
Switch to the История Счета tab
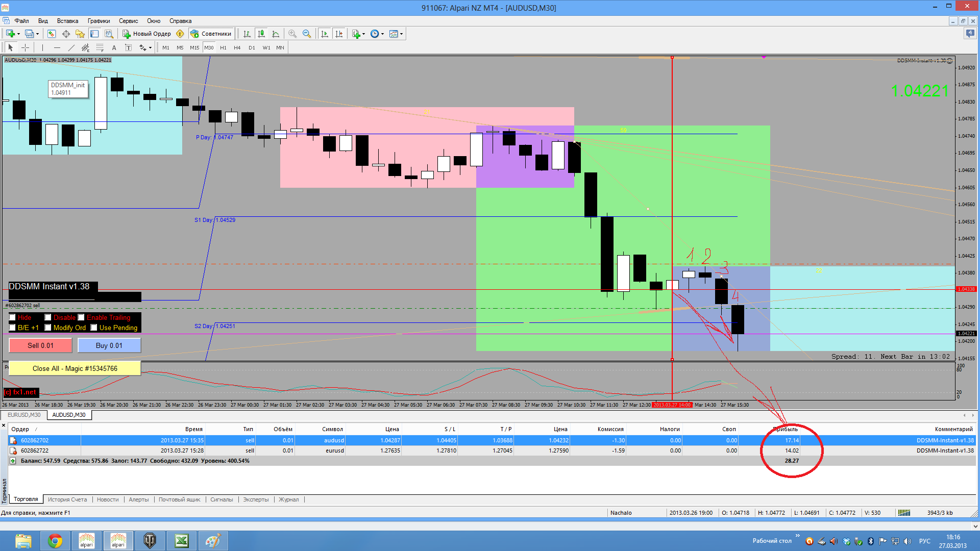click(67, 499)
